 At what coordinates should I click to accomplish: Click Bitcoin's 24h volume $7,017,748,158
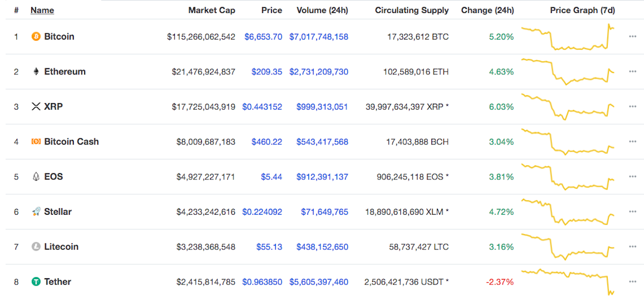tap(319, 37)
